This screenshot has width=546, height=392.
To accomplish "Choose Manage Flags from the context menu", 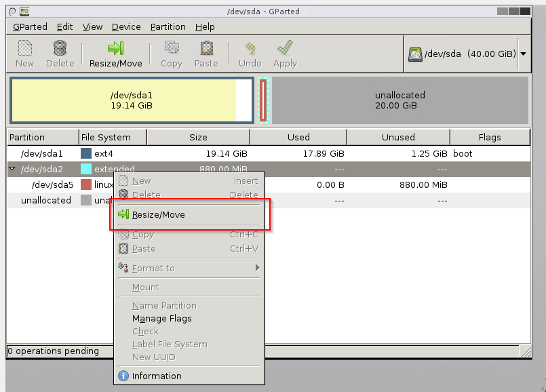I will coord(189,319).
